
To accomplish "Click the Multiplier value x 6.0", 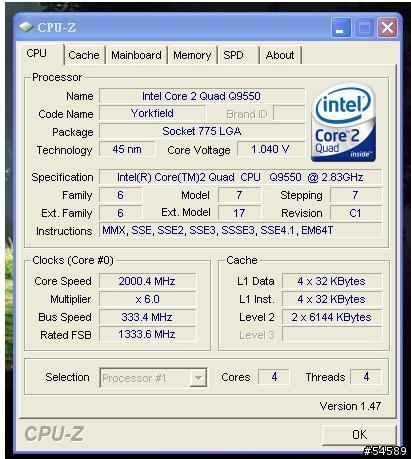I will (x=147, y=299).
